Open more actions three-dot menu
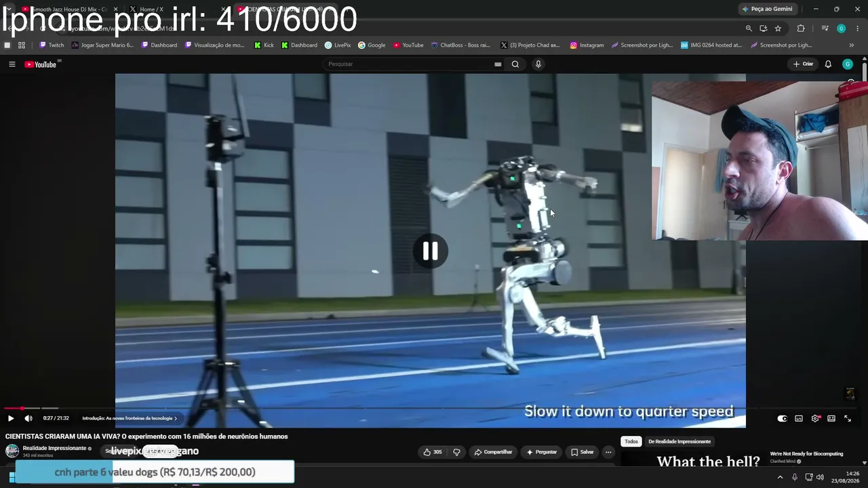The width and height of the screenshot is (868, 488). 608,452
